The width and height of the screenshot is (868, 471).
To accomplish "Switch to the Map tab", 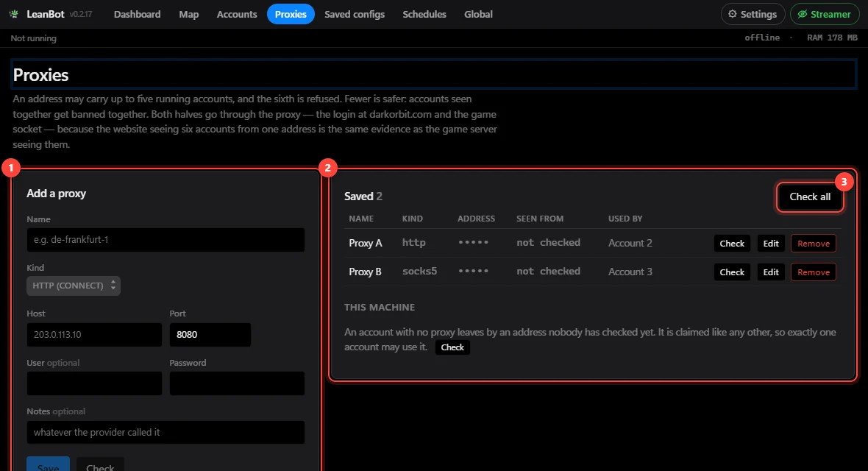I will (189, 14).
